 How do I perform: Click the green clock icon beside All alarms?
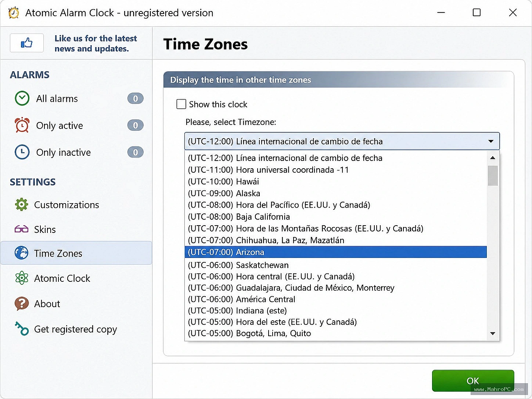point(22,98)
